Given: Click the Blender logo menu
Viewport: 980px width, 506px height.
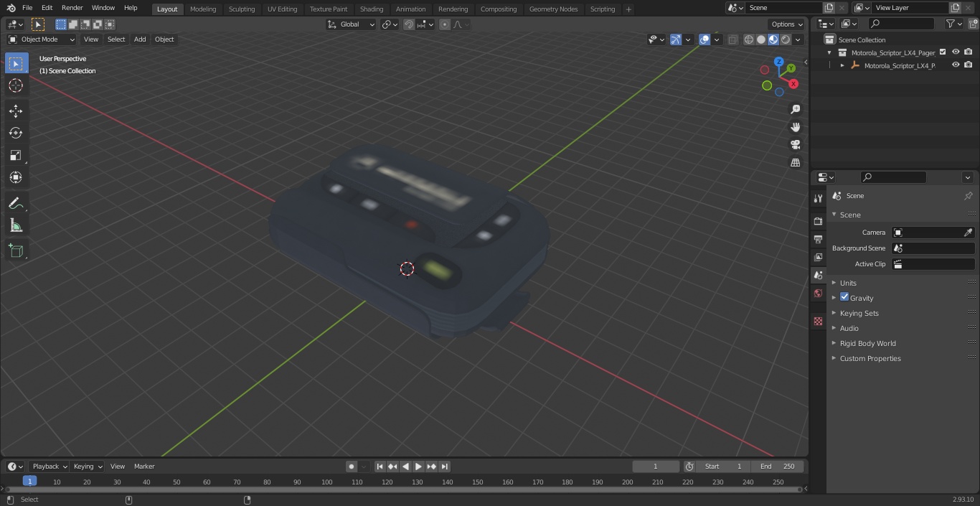Looking at the screenshot, I should 10,8.
